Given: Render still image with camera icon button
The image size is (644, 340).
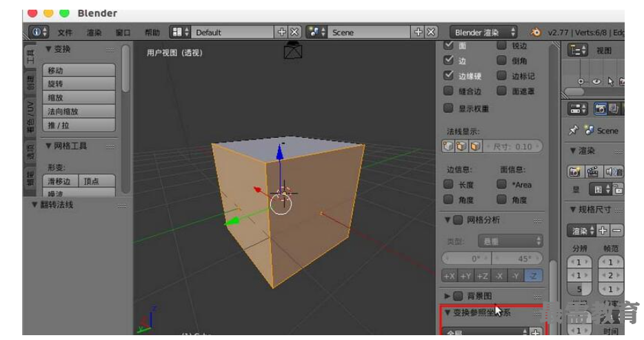Looking at the screenshot, I should pyautogui.click(x=575, y=172).
